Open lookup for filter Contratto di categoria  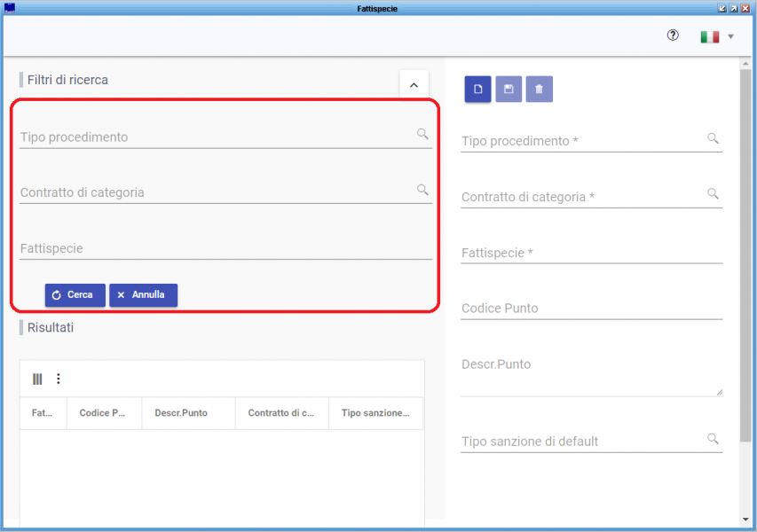(422, 190)
